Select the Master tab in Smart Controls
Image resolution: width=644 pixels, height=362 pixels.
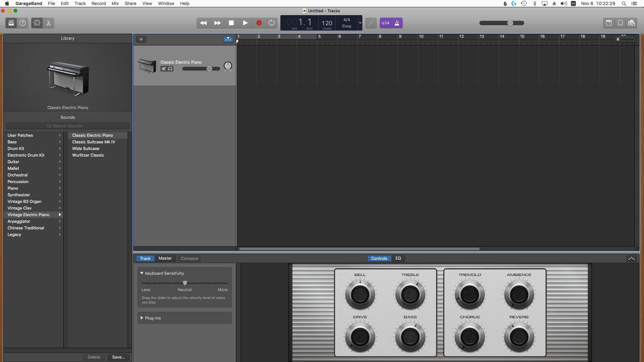click(165, 259)
